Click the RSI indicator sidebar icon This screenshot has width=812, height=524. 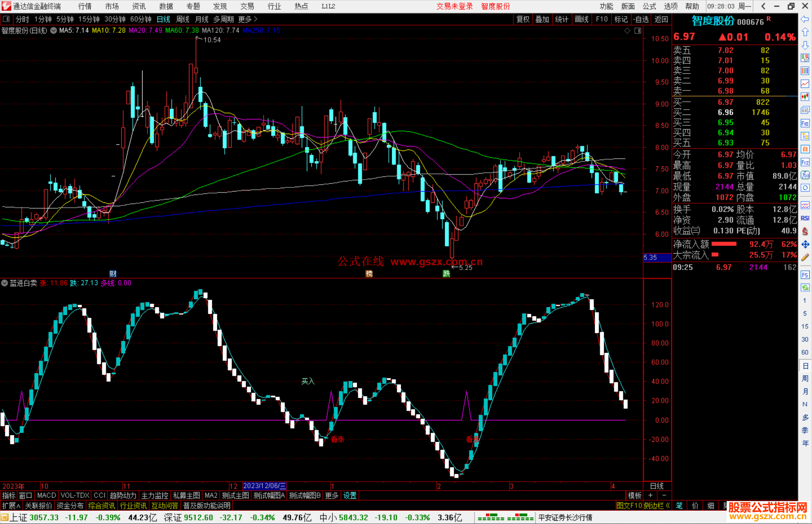[805, 218]
